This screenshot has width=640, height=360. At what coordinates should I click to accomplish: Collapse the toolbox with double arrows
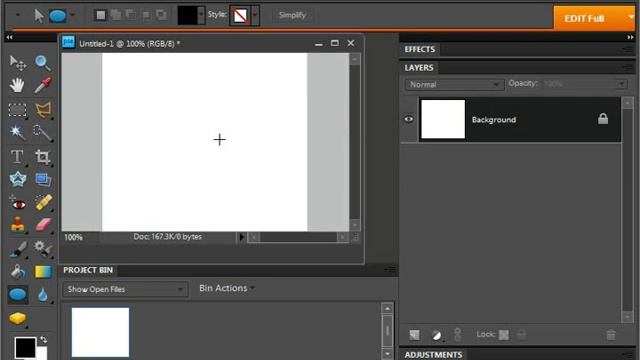9,37
